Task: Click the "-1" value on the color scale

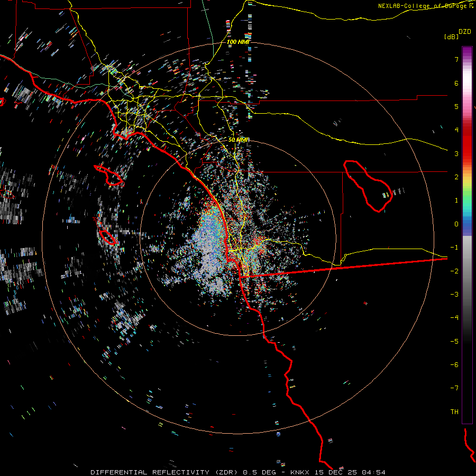Action: [x=454, y=248]
